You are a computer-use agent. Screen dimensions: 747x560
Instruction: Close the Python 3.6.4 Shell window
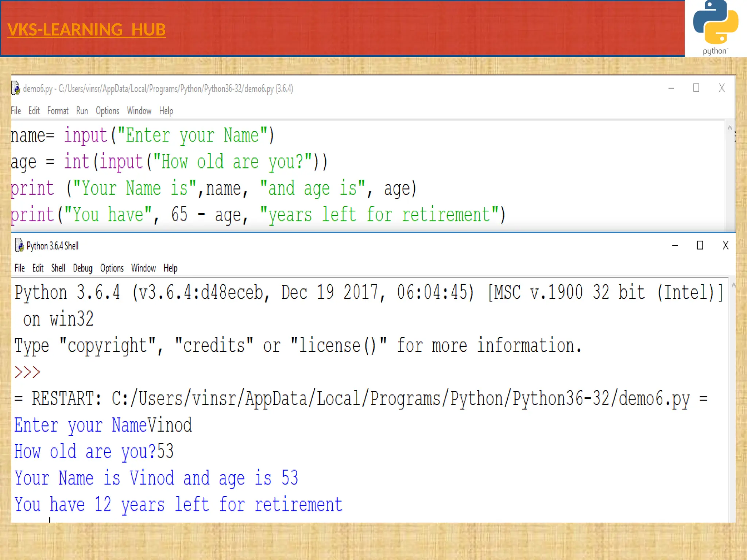click(725, 245)
